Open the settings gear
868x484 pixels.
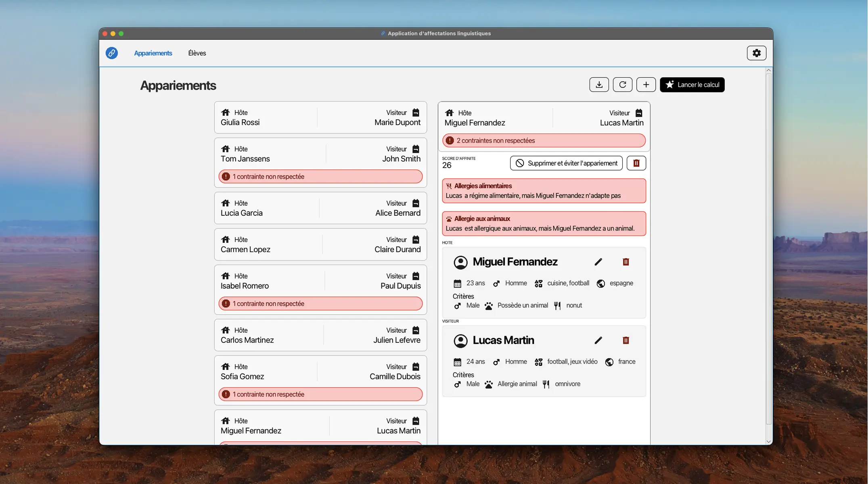coord(756,53)
